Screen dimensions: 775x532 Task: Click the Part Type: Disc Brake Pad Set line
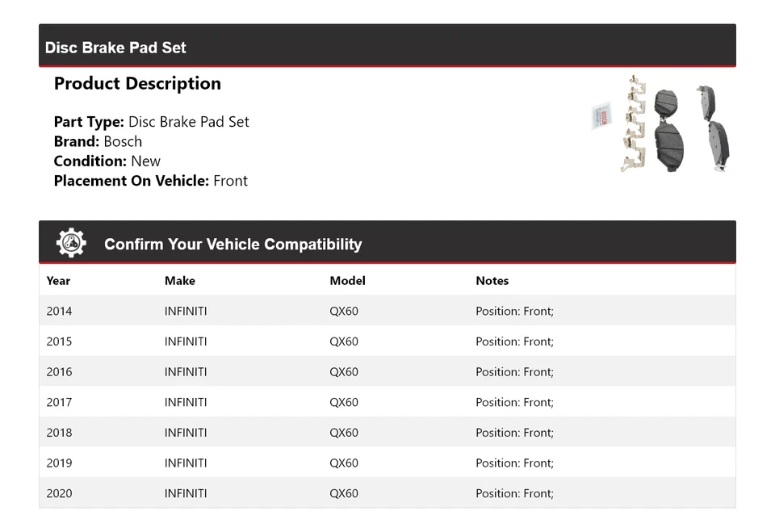152,122
